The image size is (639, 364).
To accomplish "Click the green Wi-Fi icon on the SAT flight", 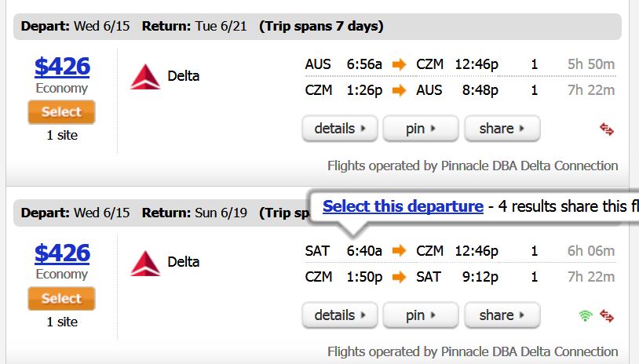I will pos(586,315).
